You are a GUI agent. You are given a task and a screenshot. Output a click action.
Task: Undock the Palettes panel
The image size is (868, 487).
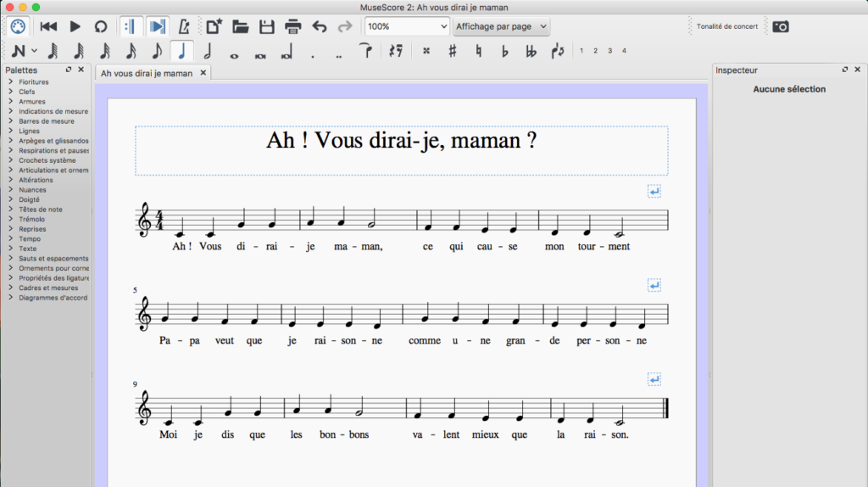pyautogui.click(x=69, y=70)
